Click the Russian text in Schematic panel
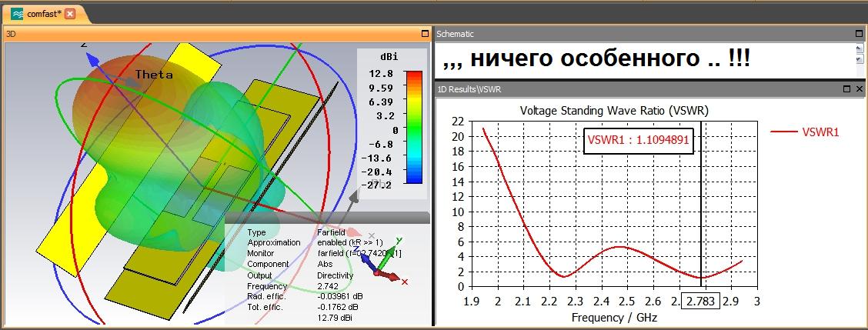 coord(597,58)
